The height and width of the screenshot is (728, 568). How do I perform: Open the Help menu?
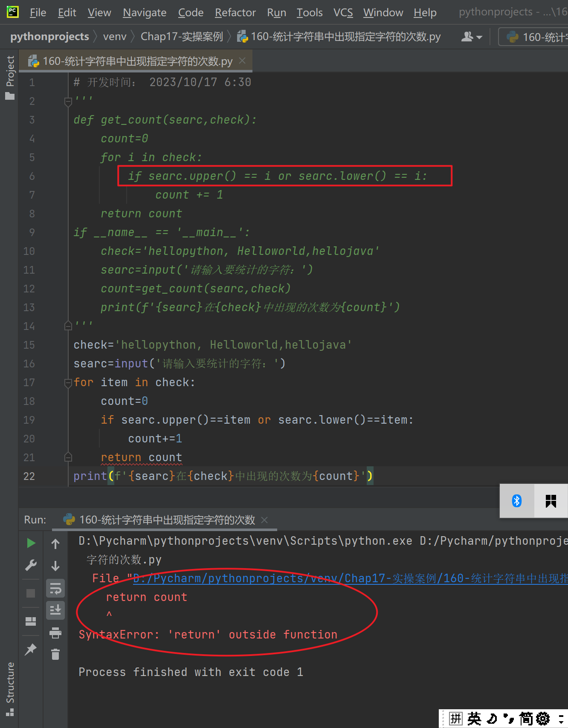[x=425, y=12]
